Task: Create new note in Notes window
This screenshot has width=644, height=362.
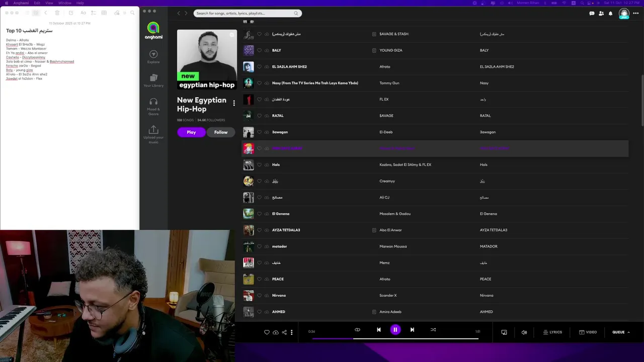Action: tap(71, 13)
